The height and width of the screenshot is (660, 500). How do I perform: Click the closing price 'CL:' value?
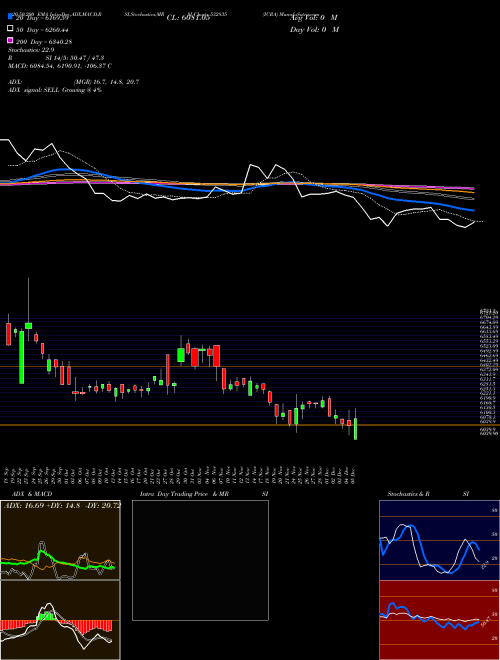(x=188, y=18)
